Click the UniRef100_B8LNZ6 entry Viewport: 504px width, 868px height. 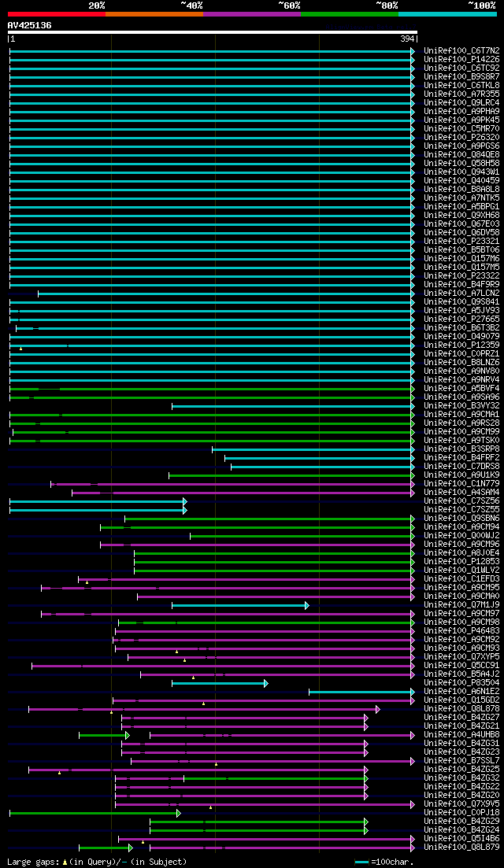coord(461,363)
